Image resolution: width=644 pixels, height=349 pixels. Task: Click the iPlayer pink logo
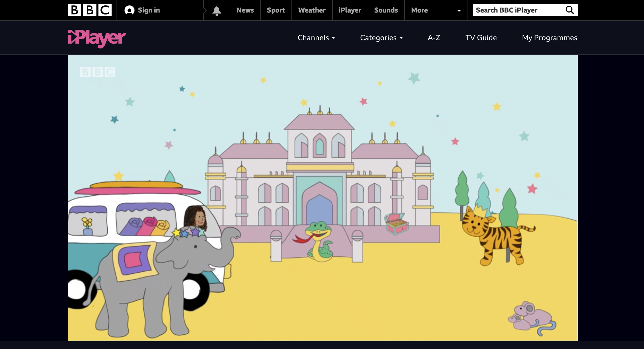point(97,38)
